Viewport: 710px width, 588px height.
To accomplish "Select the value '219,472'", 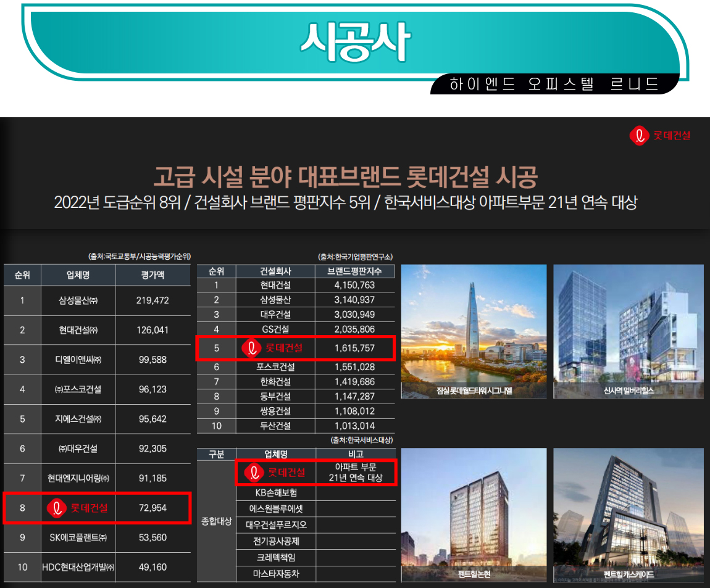I will 152,300.
